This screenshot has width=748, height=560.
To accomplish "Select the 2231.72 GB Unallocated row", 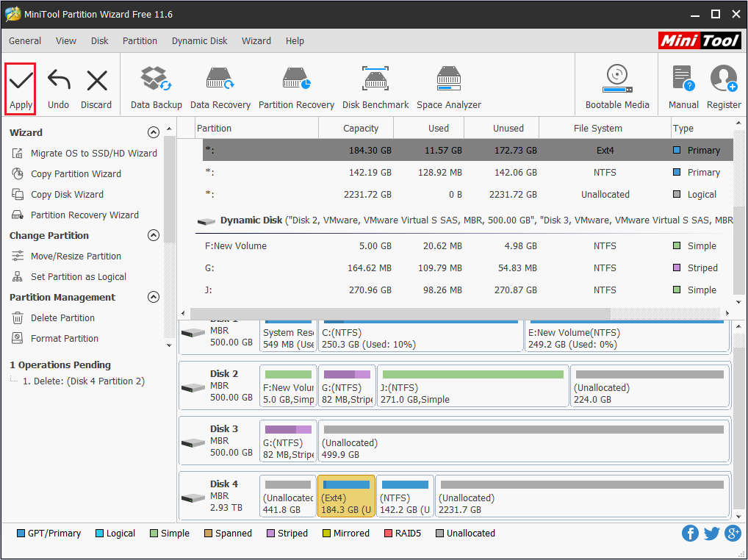I will pyautogui.click(x=467, y=194).
